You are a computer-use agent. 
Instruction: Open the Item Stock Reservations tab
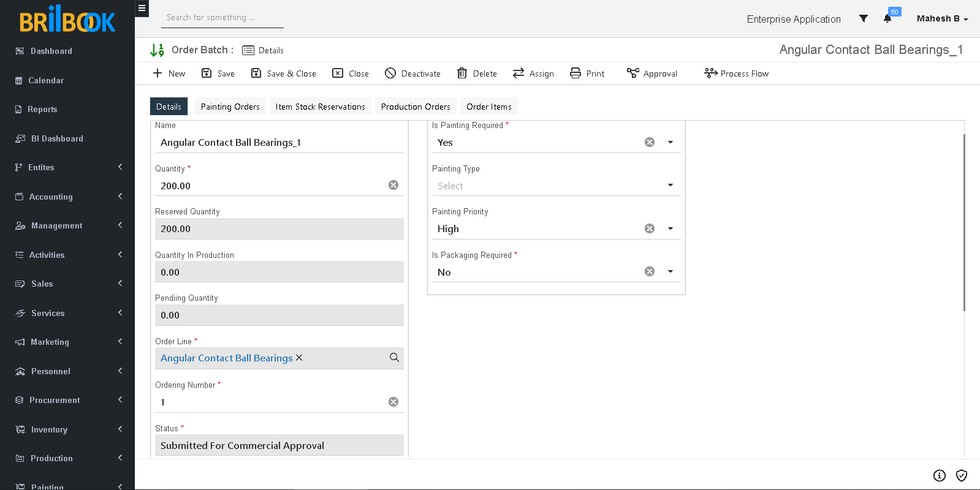tap(320, 107)
